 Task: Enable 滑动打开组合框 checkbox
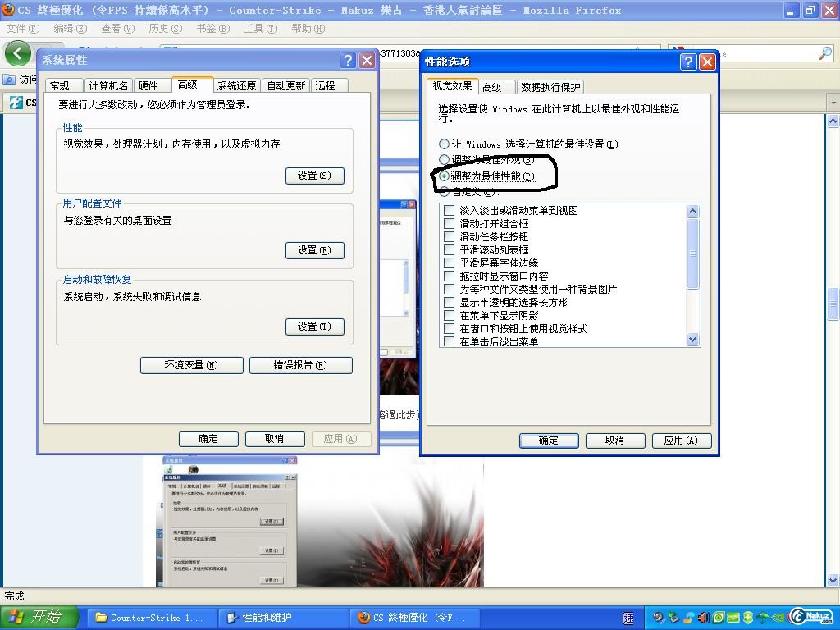449,223
